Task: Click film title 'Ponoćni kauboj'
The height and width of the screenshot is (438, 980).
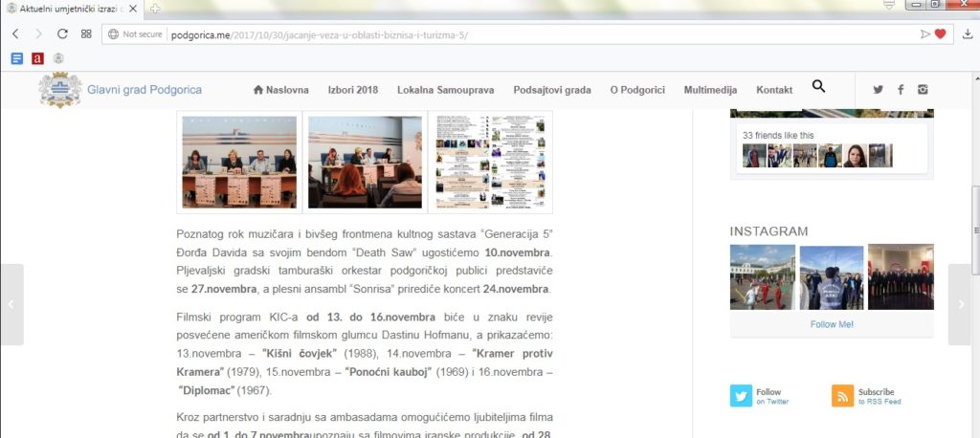Action: click(389, 372)
